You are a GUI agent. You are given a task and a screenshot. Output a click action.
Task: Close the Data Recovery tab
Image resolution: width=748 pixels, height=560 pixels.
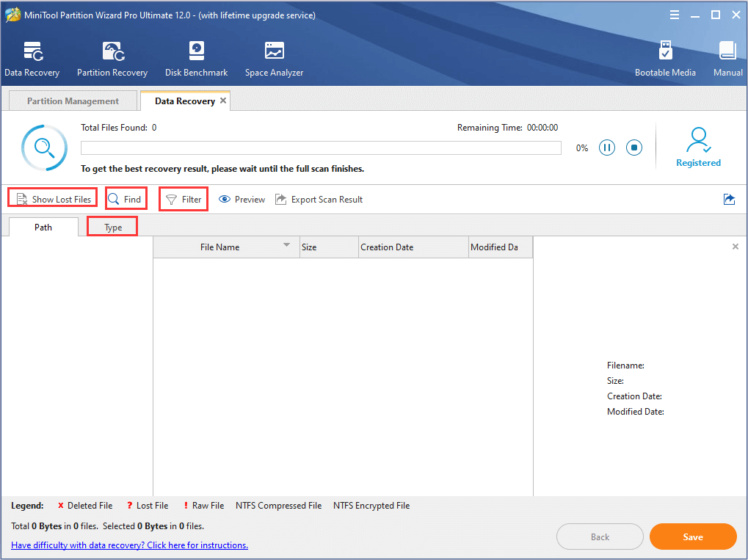tap(222, 101)
